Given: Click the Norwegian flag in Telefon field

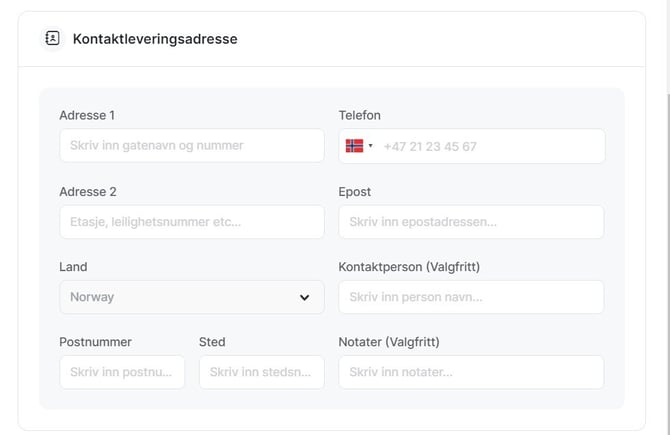Looking at the screenshot, I should coord(354,146).
